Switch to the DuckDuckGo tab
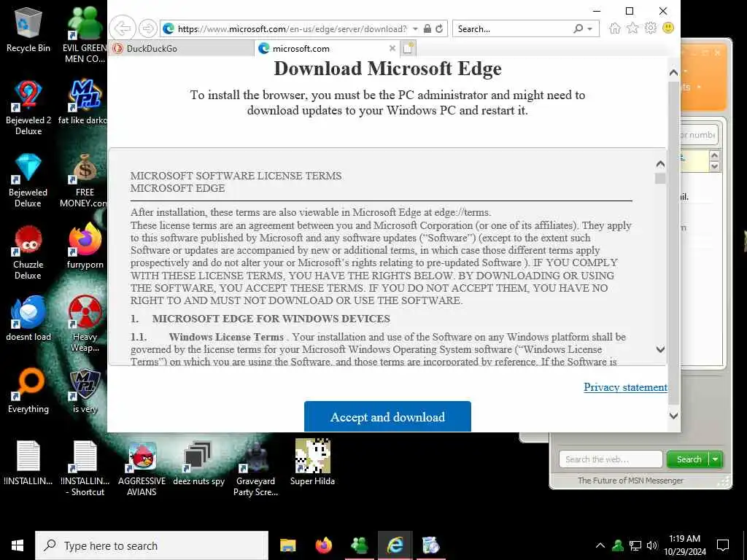Image resolution: width=747 pixels, height=560 pixels. click(181, 49)
